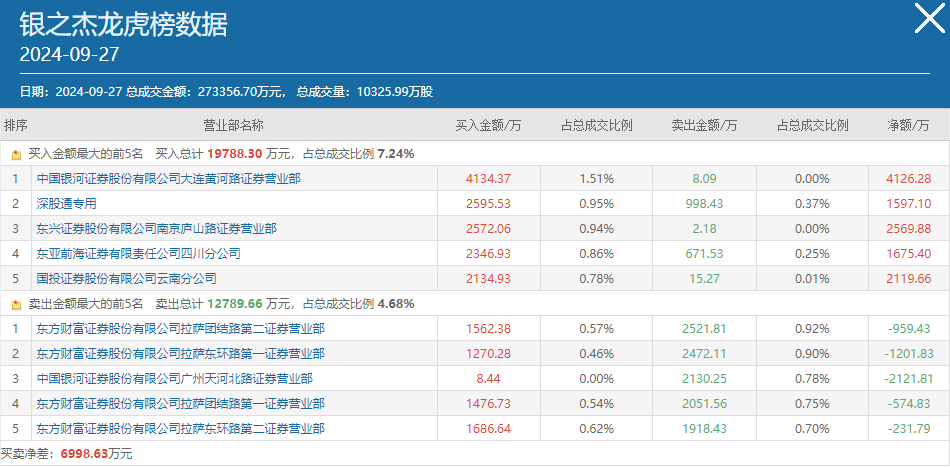The height and width of the screenshot is (467, 950).
Task: Open 中国银河证券大连黄河路证券营业部 link
Action: tap(168, 179)
